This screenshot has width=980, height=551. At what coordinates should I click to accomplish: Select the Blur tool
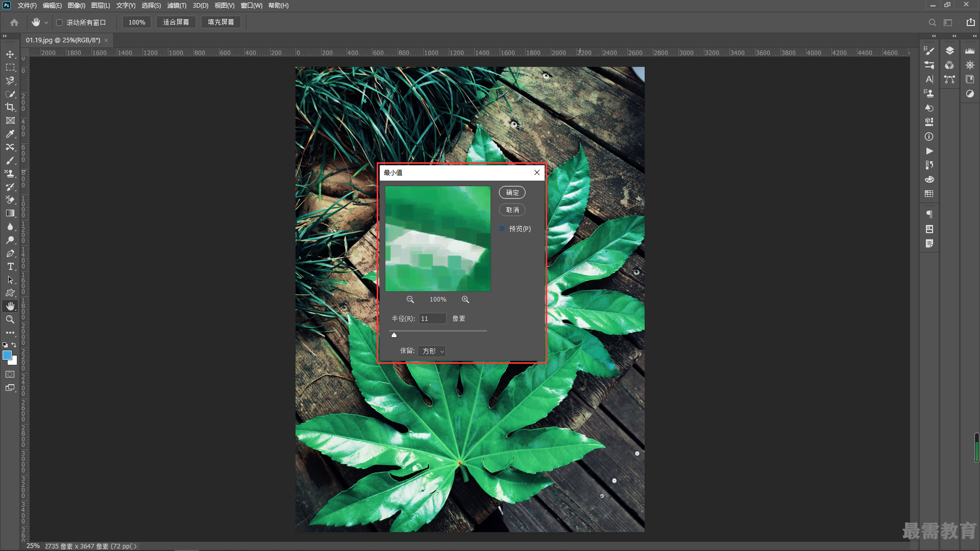(x=10, y=227)
